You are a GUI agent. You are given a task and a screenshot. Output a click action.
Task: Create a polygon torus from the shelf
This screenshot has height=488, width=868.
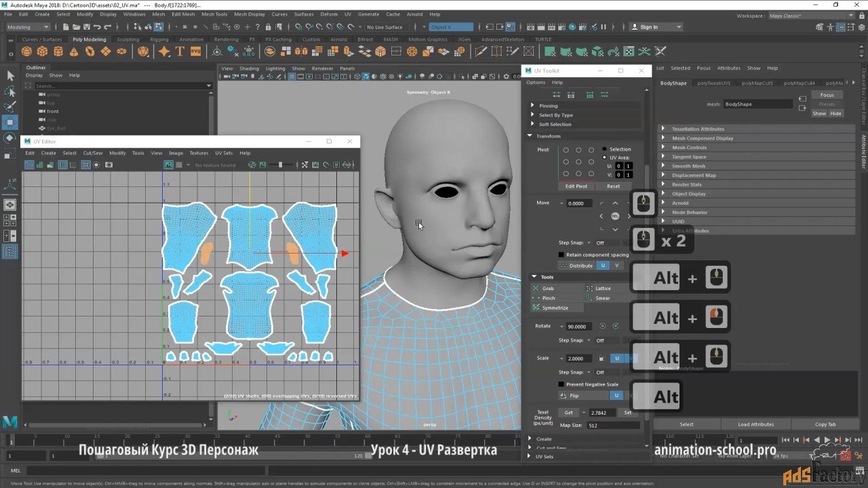point(90,52)
